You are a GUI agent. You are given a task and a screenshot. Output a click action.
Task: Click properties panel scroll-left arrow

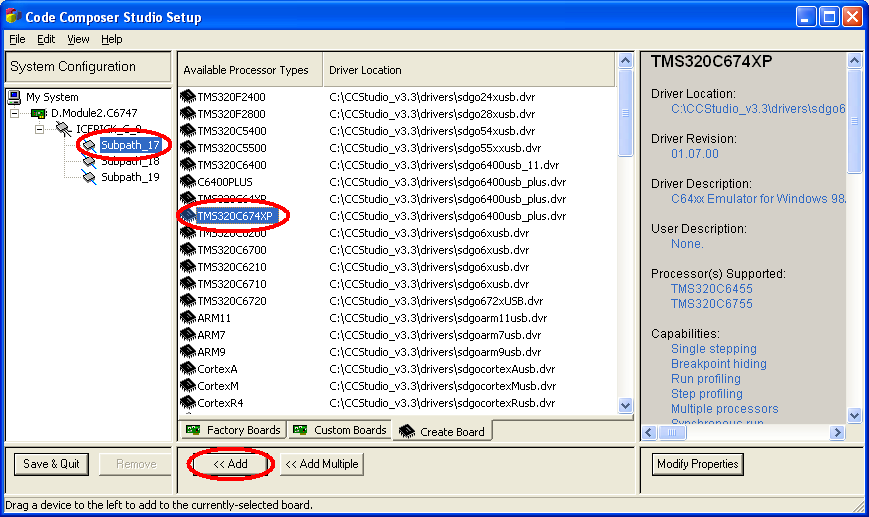[x=650, y=432]
